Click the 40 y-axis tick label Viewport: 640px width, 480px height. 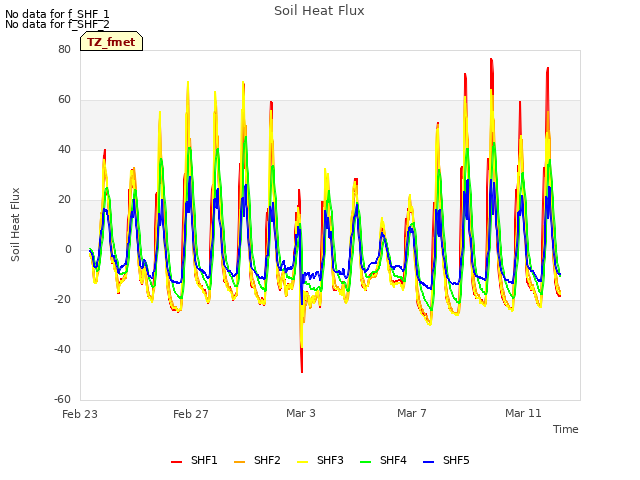tap(64, 149)
